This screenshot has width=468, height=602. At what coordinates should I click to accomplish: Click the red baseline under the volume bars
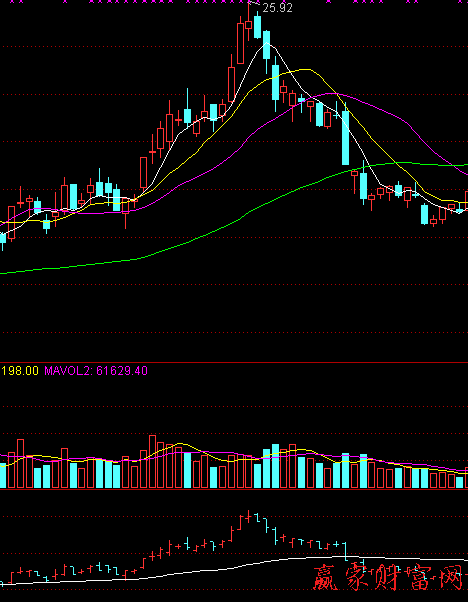234,489
